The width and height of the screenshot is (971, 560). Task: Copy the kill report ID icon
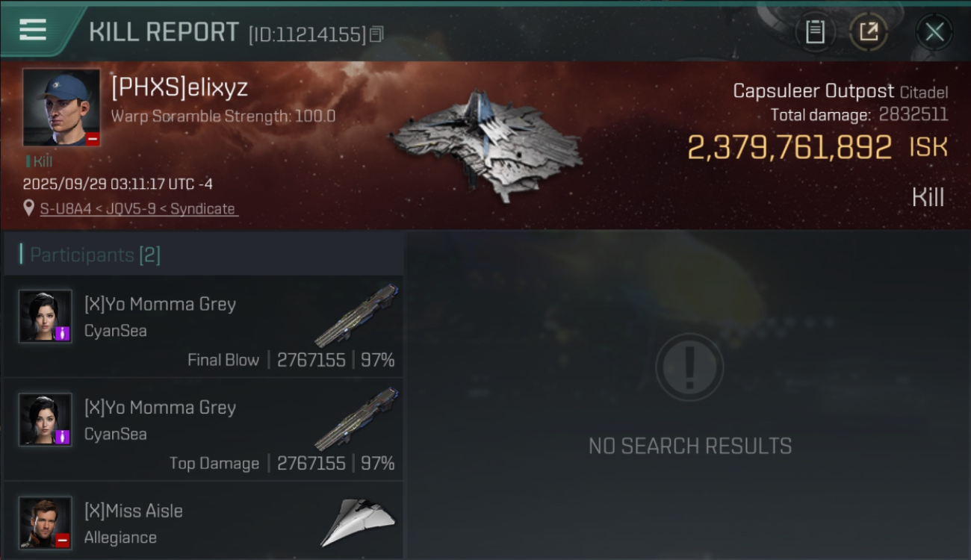(376, 34)
